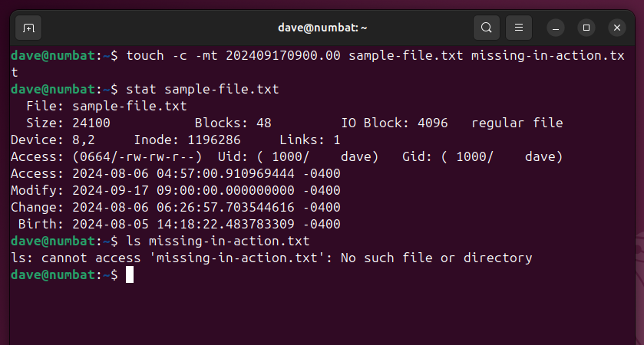The width and height of the screenshot is (644, 345).
Task: Maximize the terminal window
Action: 586,28
